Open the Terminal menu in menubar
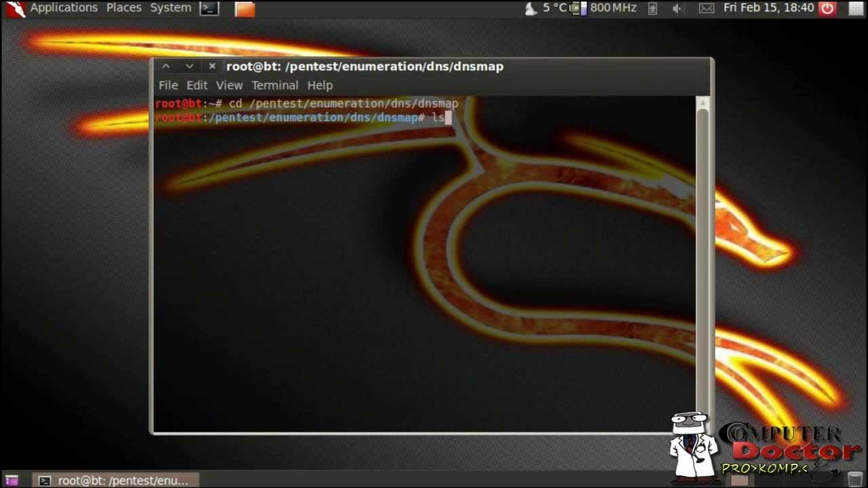Image resolution: width=868 pixels, height=488 pixels. click(275, 85)
